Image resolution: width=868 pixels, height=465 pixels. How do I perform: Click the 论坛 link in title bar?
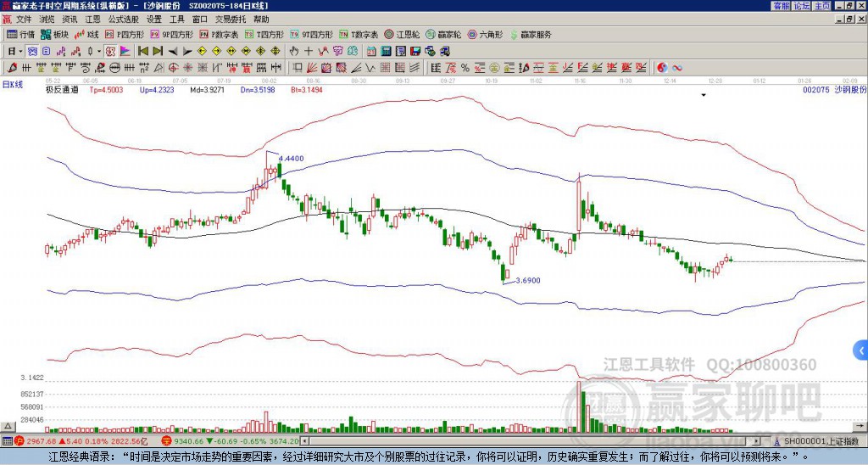(801, 6)
